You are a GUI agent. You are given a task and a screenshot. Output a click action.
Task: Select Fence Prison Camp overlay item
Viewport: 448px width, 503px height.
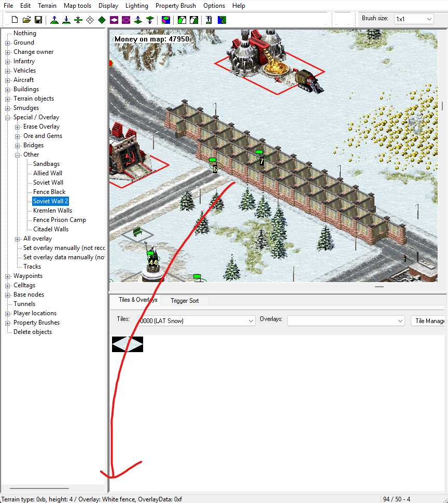pos(59,220)
